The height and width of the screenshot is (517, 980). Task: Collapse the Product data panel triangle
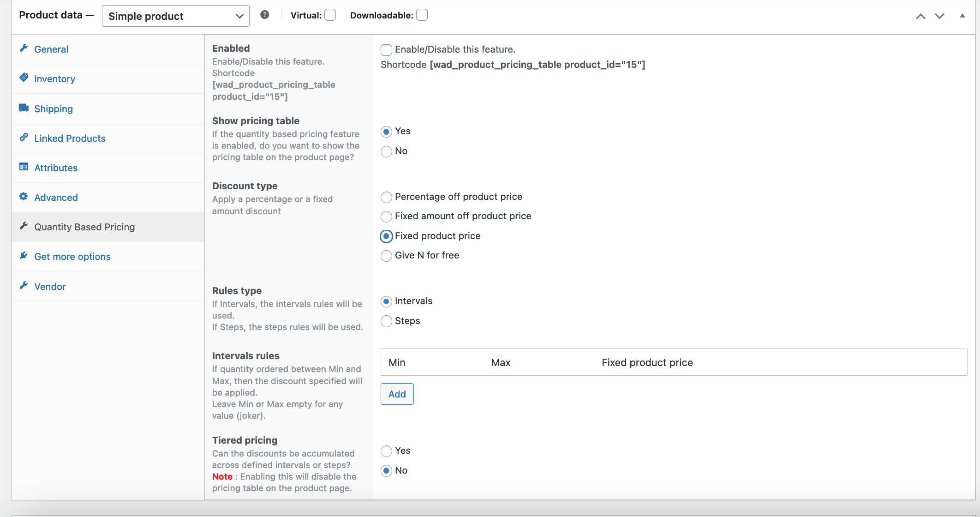click(x=962, y=16)
